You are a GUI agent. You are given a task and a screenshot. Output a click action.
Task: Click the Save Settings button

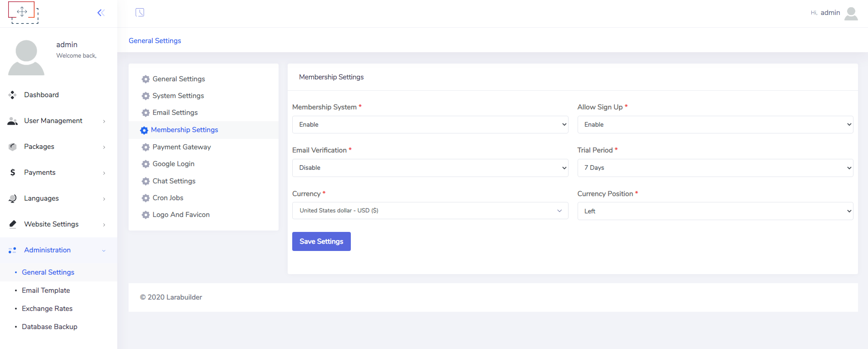321,241
